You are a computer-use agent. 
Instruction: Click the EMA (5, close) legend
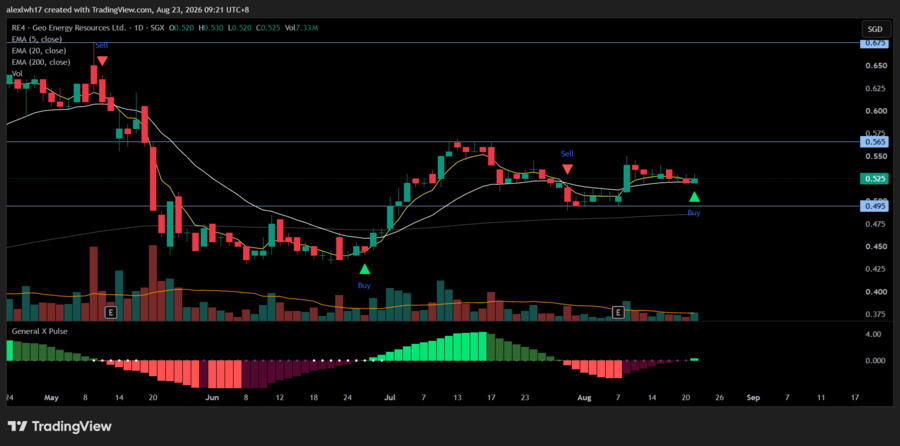(x=37, y=39)
